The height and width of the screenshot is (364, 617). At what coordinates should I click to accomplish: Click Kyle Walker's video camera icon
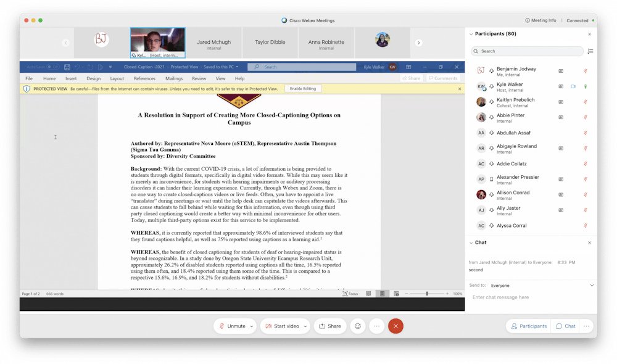pyautogui.click(x=573, y=86)
